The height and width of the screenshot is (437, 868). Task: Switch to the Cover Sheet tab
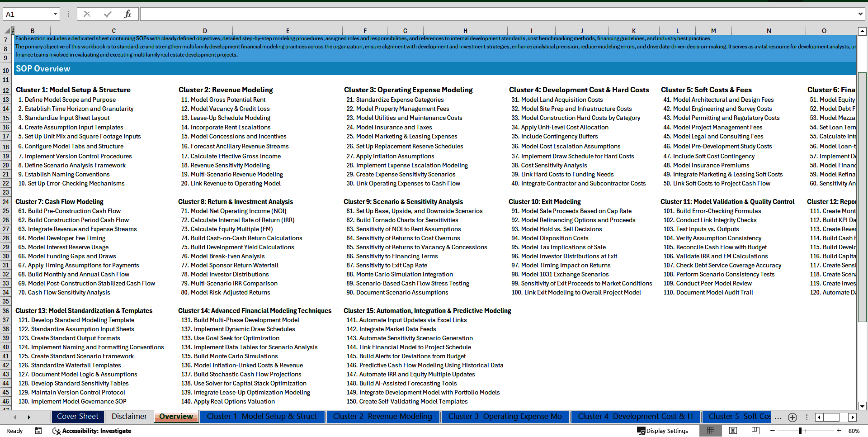[77, 416]
